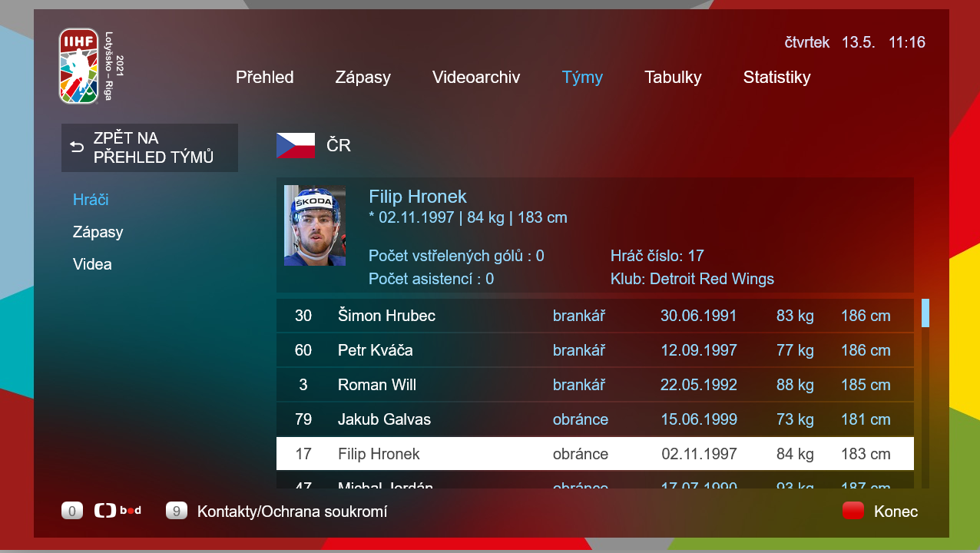Open the Kontakty/Ochrana soukromí link

pos(293,512)
